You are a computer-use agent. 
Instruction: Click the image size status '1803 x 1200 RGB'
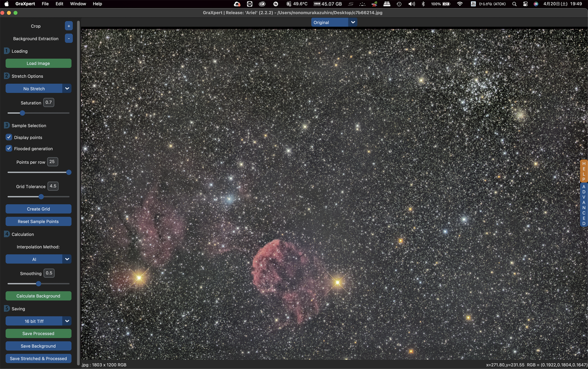pyautogui.click(x=109, y=365)
